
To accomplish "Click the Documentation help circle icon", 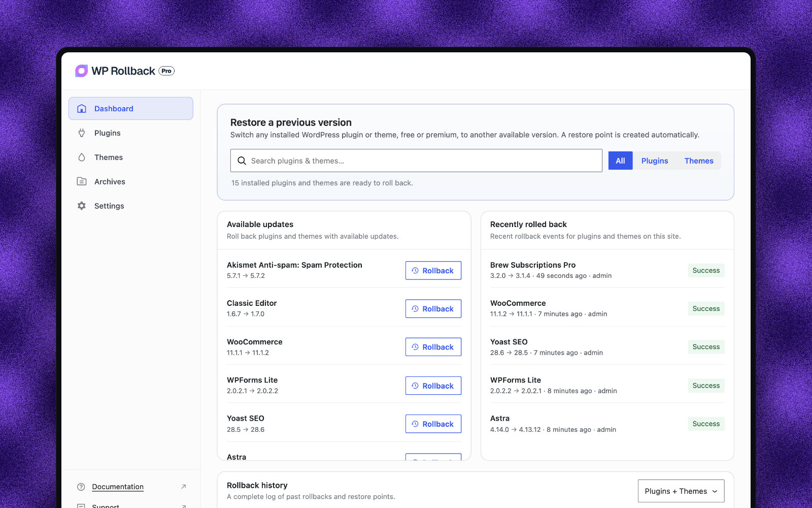I will (81, 487).
